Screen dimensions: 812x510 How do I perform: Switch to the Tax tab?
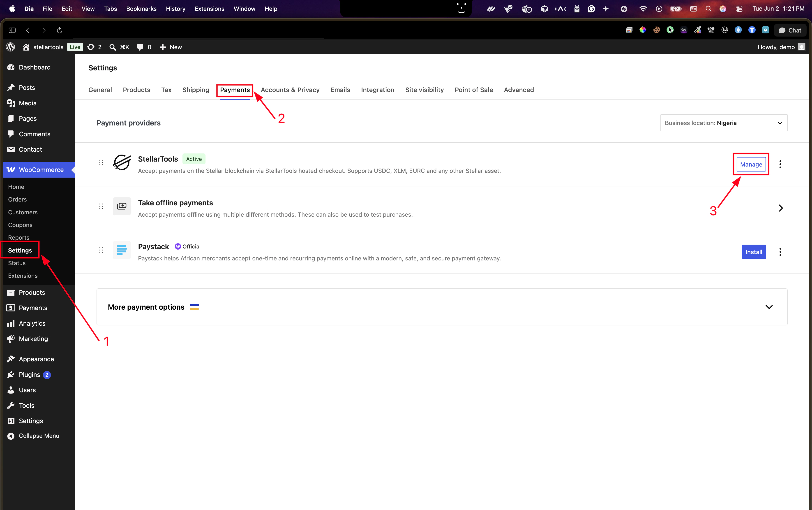tap(166, 90)
